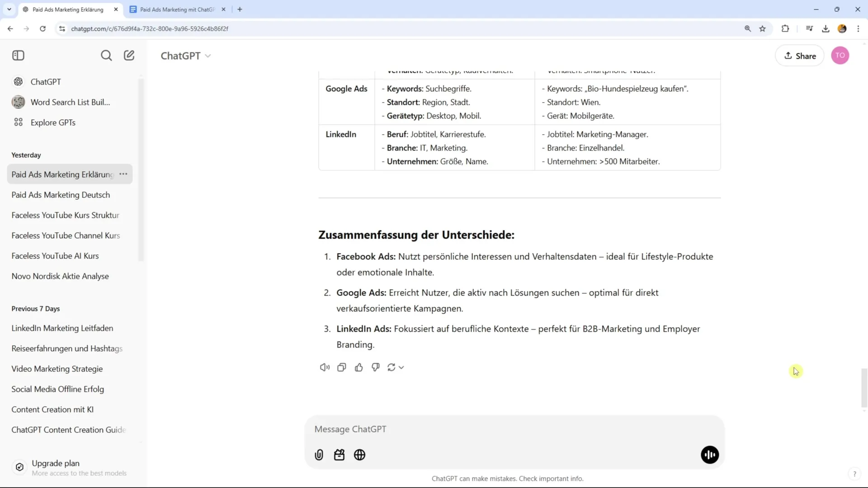Screen dimensions: 868x488
Task: Open the TO user profile avatar
Action: pos(840,56)
